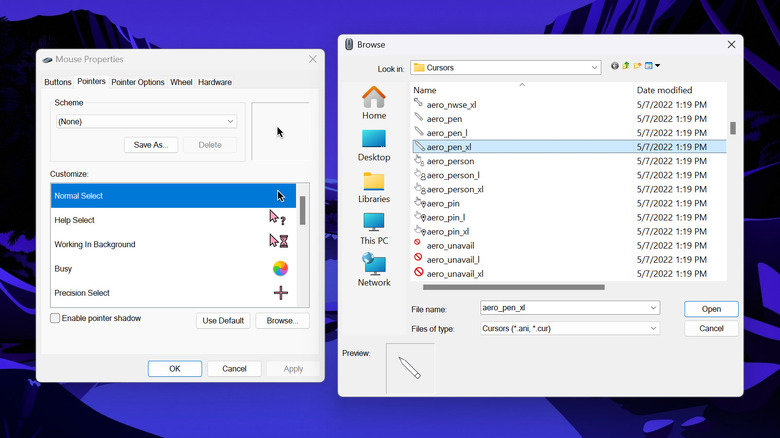Click the go back navigation icon
The width and height of the screenshot is (780, 438).
point(615,66)
